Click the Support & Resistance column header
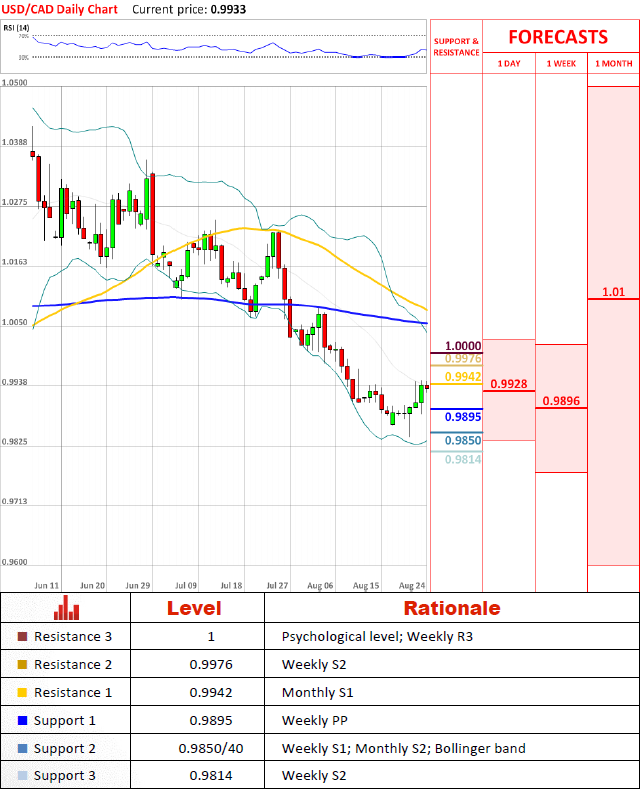The height and width of the screenshot is (789, 640). [456, 47]
